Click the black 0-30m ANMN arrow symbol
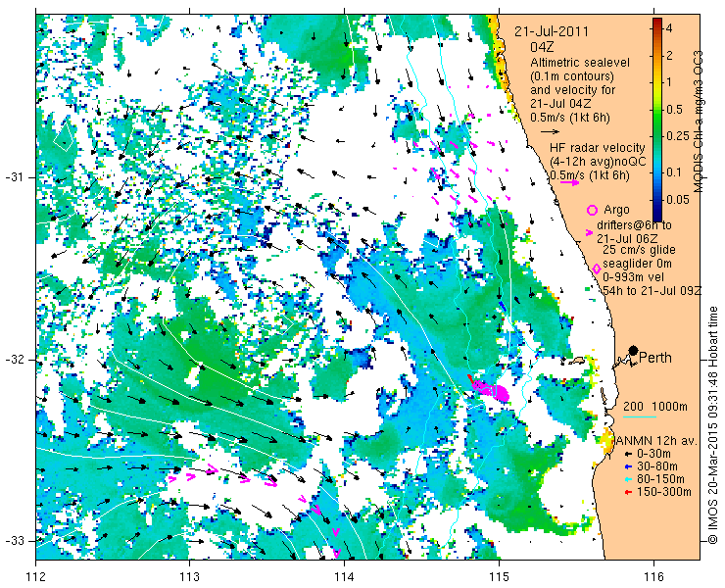The image size is (725, 588). tap(628, 455)
